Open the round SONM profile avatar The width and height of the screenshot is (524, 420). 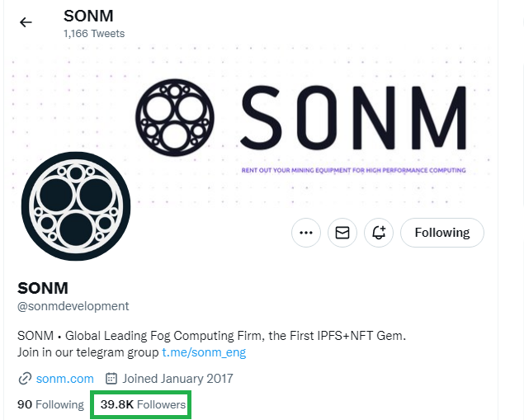(x=76, y=206)
